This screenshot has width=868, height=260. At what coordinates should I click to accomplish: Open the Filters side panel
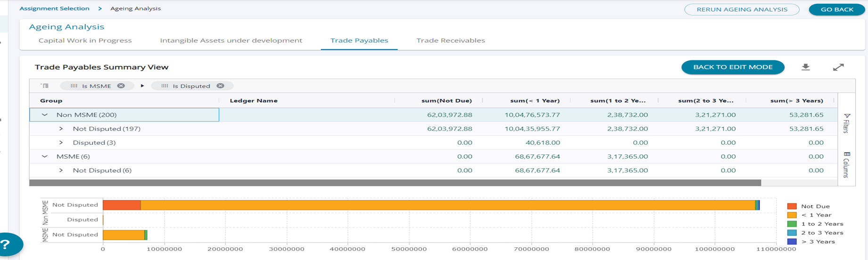[x=847, y=123]
